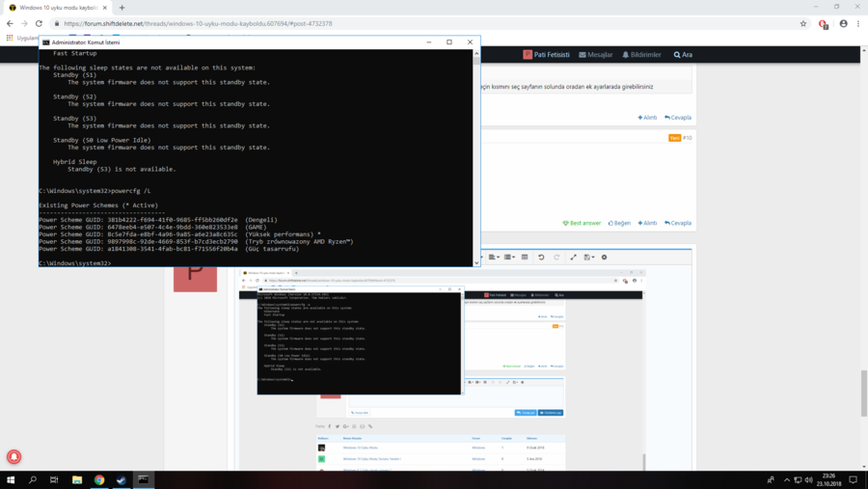
Task: Click the Ara search link
Action: click(x=683, y=55)
